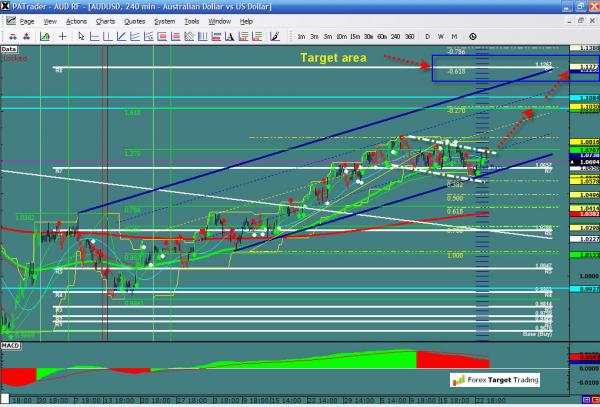Screen dimensions: 600x407
Task: Expand the System menu
Action: pos(163,20)
